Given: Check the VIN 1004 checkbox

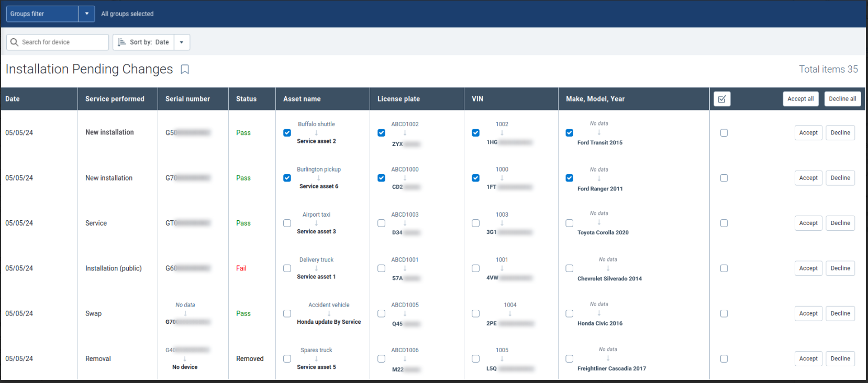Looking at the screenshot, I should point(475,313).
